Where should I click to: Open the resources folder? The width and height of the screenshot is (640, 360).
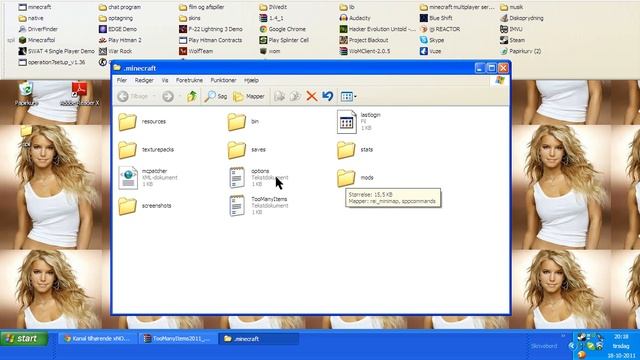click(x=142, y=122)
